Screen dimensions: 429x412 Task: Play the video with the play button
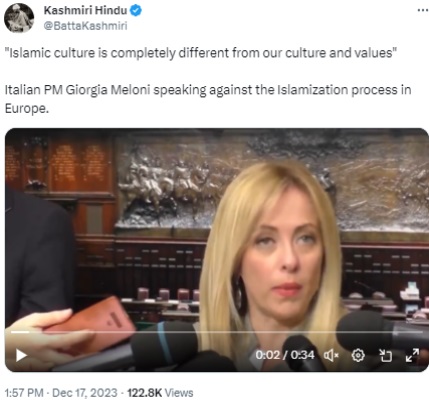click(x=21, y=355)
